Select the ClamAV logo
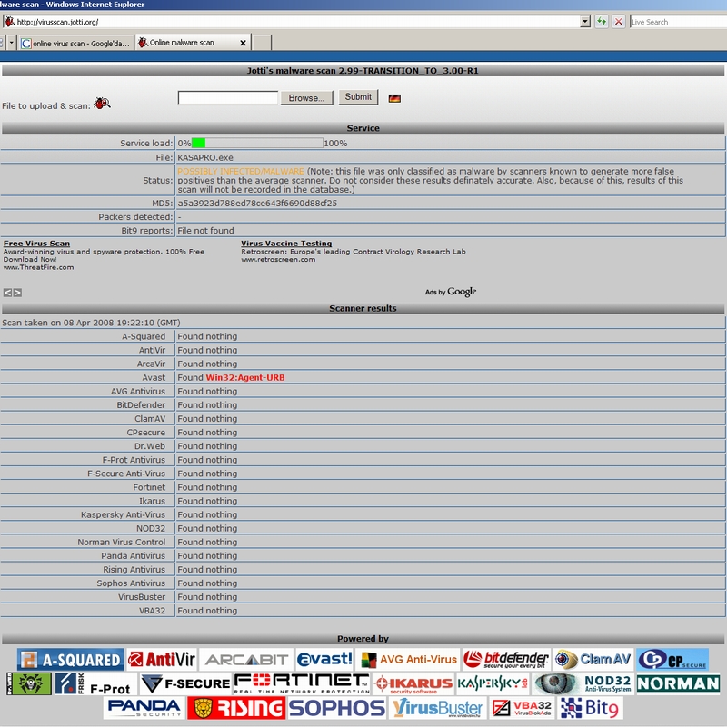 (x=593, y=659)
